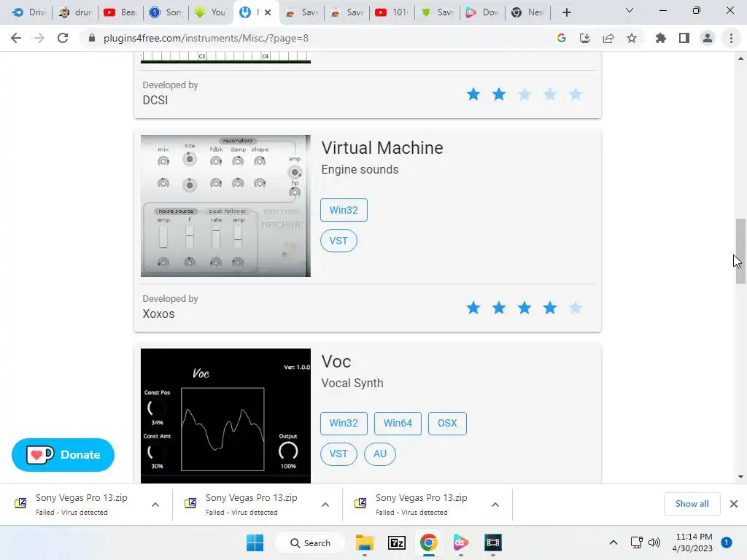Reload the plugins4free page

pyautogui.click(x=63, y=38)
